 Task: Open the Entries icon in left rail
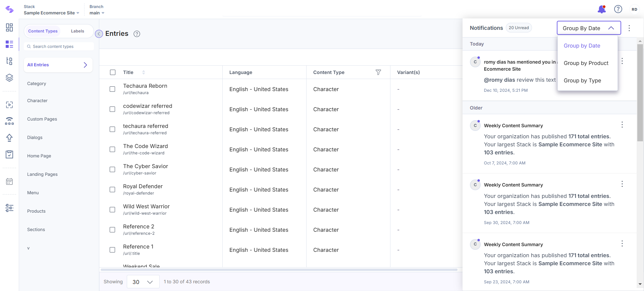pos(9,44)
